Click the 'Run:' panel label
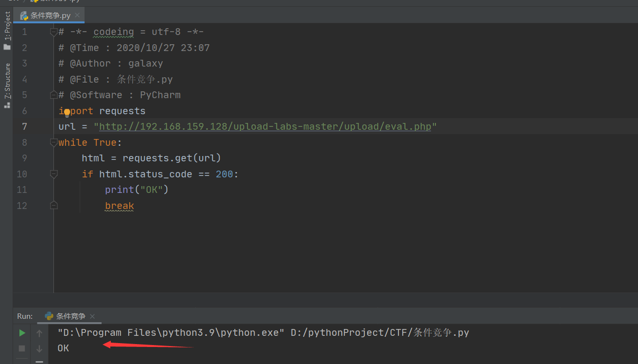638x364 pixels. coord(25,316)
